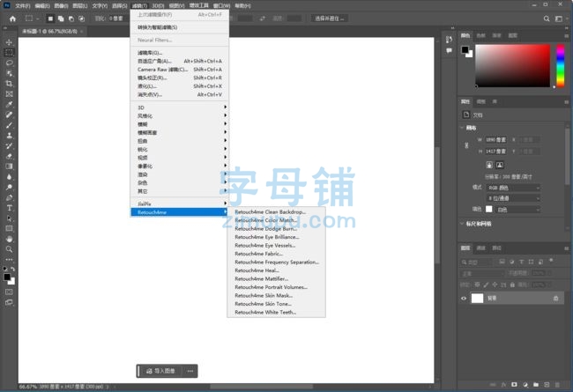This screenshot has height=392, width=573.
Task: Choose Camera Raw filter menu item
Action: tap(180, 70)
